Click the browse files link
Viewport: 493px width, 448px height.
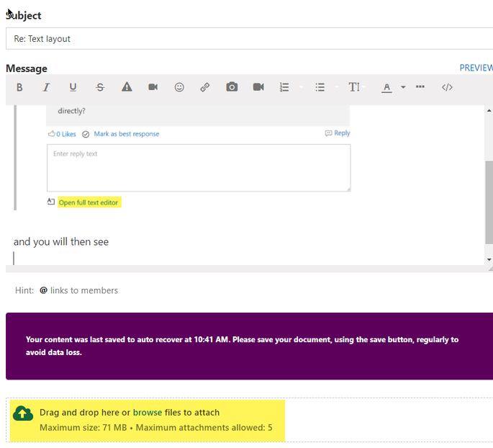click(x=148, y=413)
